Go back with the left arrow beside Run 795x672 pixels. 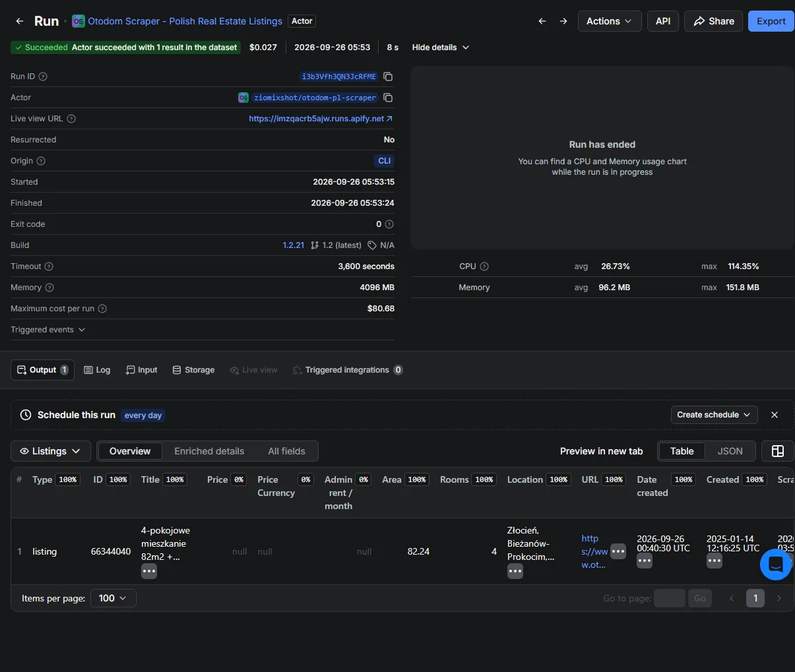pos(20,21)
